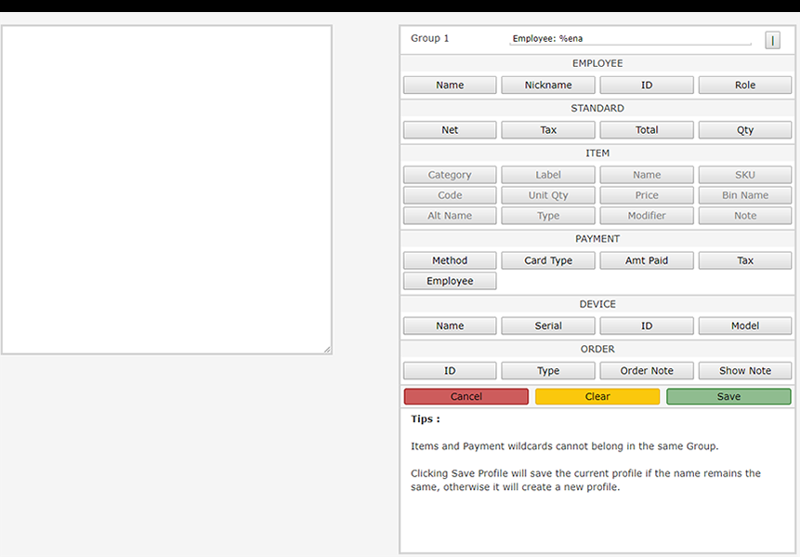Select the Item SKU button
800x557 pixels.
[x=745, y=175]
